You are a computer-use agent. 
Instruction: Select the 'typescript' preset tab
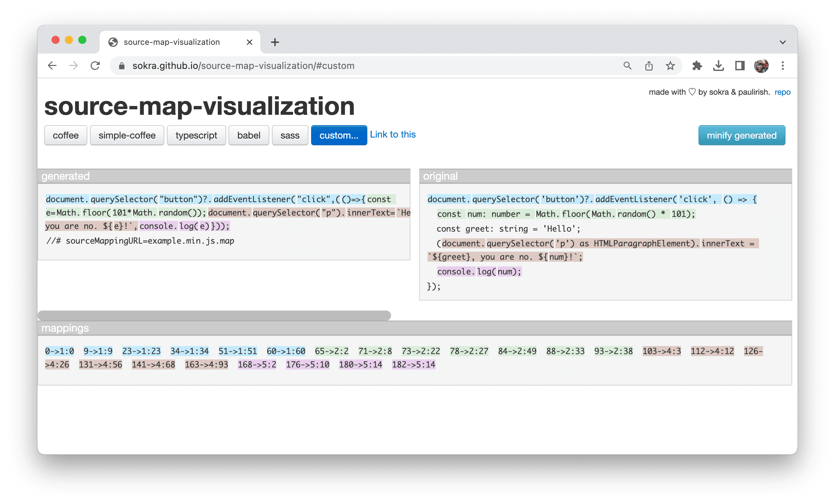(x=196, y=136)
